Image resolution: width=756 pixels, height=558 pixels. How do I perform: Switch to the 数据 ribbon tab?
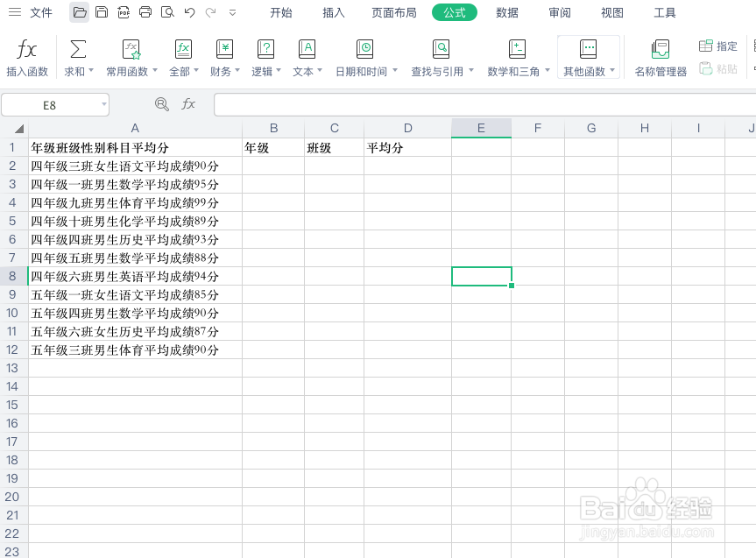[506, 12]
